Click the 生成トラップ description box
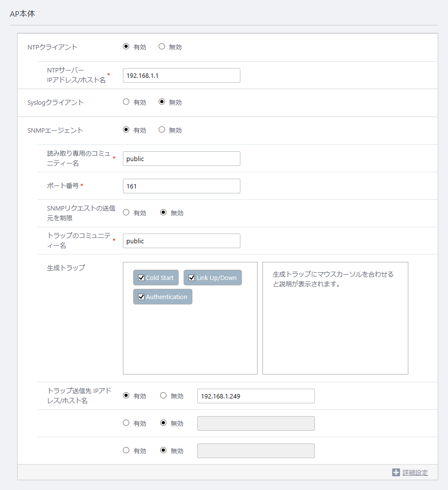 coord(335,318)
